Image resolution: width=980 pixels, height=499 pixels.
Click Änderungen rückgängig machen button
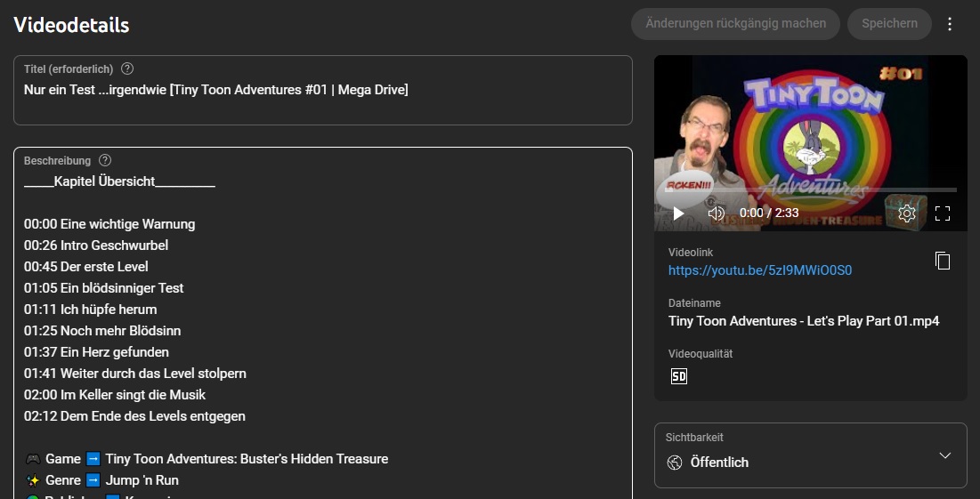[x=735, y=24]
